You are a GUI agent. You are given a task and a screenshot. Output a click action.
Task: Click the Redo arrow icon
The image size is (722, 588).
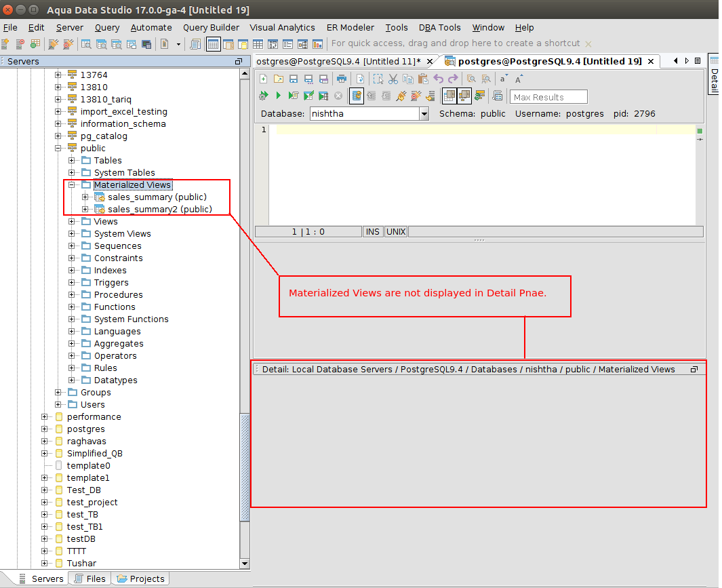coord(453,79)
